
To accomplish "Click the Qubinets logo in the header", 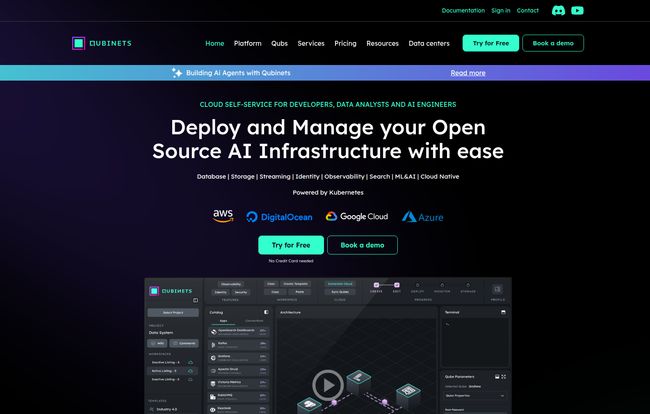I will pyautogui.click(x=102, y=43).
